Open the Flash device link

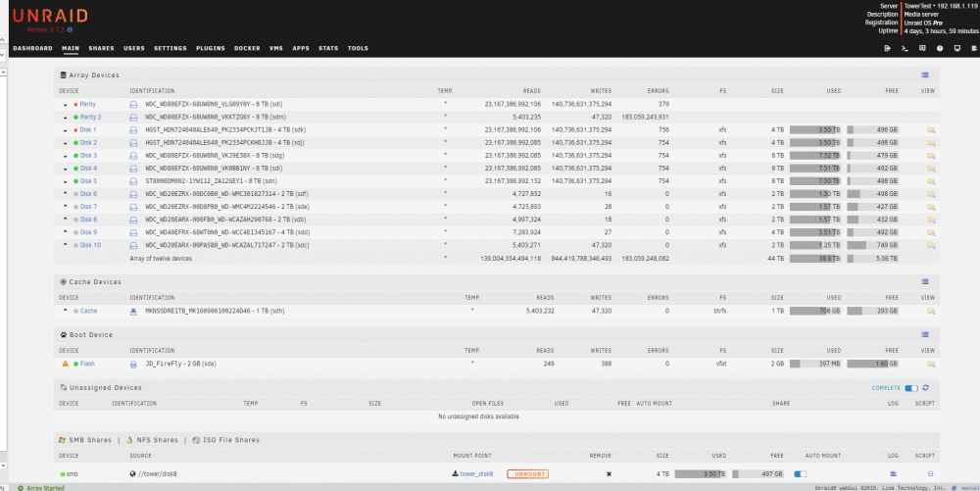87,364
